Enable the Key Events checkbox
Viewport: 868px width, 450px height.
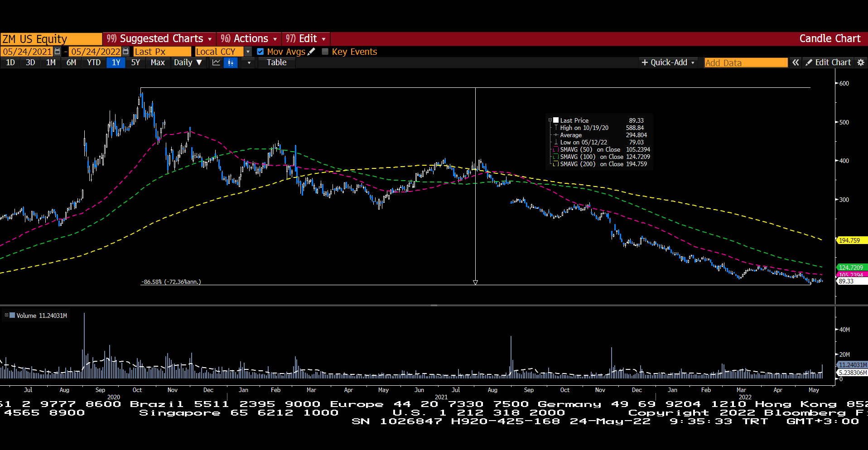[x=325, y=52]
